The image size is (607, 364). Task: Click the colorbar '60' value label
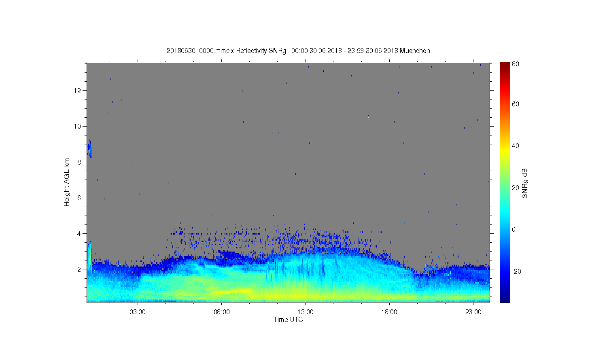click(x=516, y=104)
